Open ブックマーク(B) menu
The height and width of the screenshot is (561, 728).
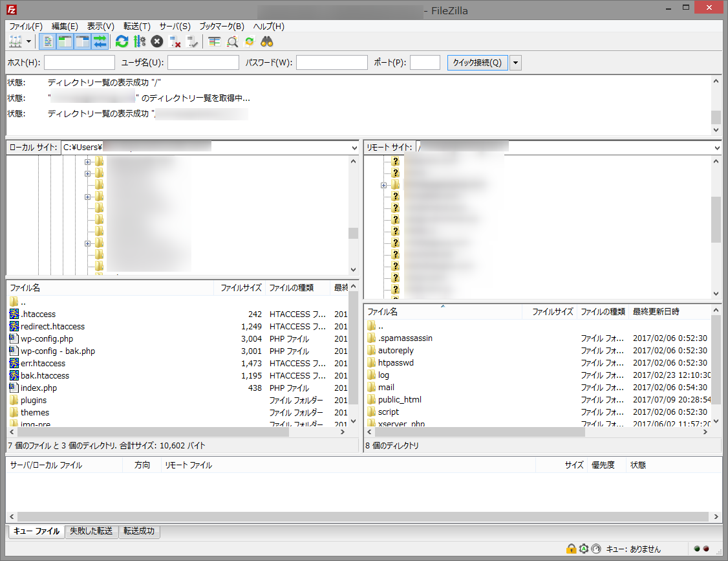(222, 26)
